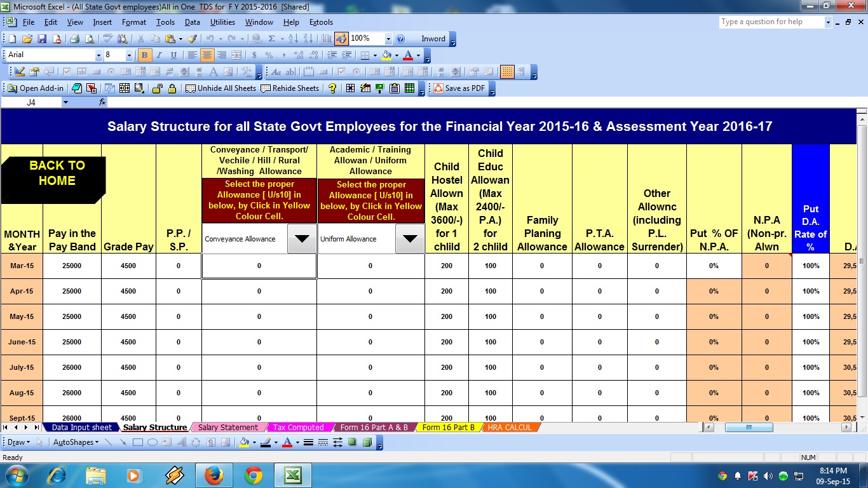
Task: Switch to the Form 16 Part B tab
Action: pos(449,428)
